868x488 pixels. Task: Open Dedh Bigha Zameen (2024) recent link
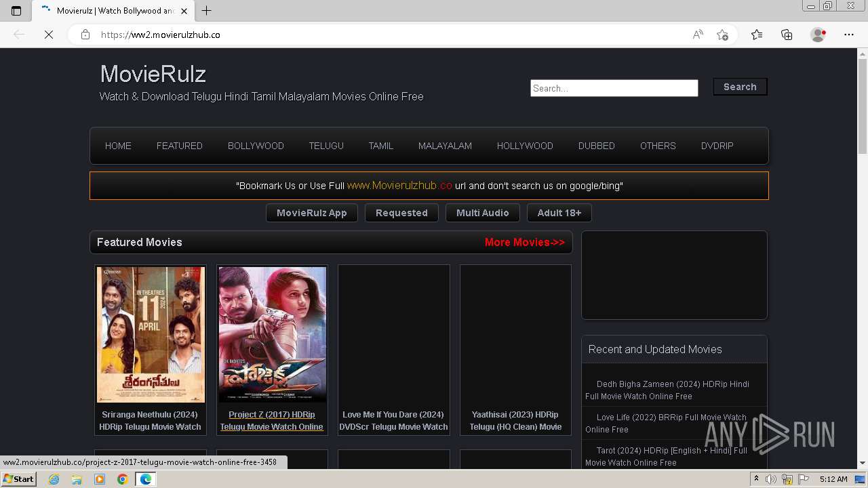click(x=667, y=390)
